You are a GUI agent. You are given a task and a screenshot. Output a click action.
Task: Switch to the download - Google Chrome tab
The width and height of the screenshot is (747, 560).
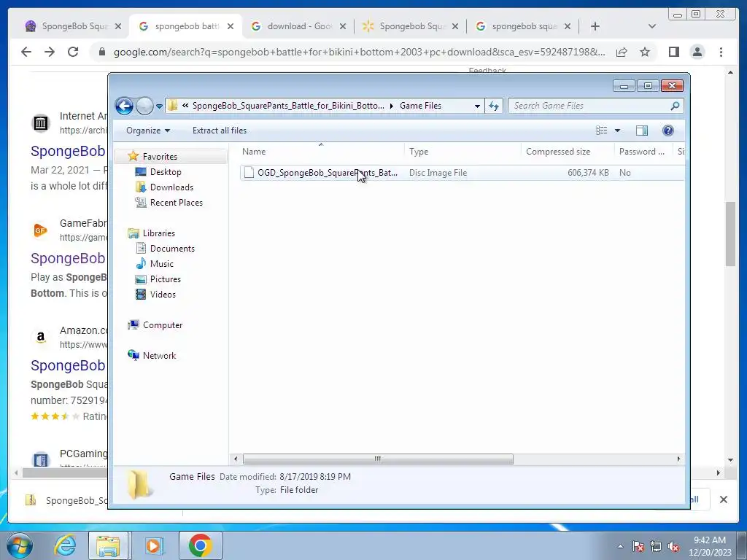tap(298, 26)
